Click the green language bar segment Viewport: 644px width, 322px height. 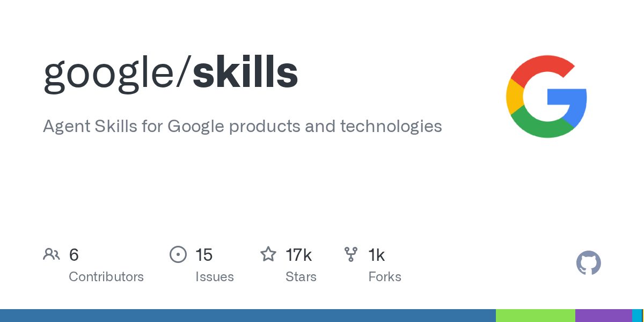[536, 316]
